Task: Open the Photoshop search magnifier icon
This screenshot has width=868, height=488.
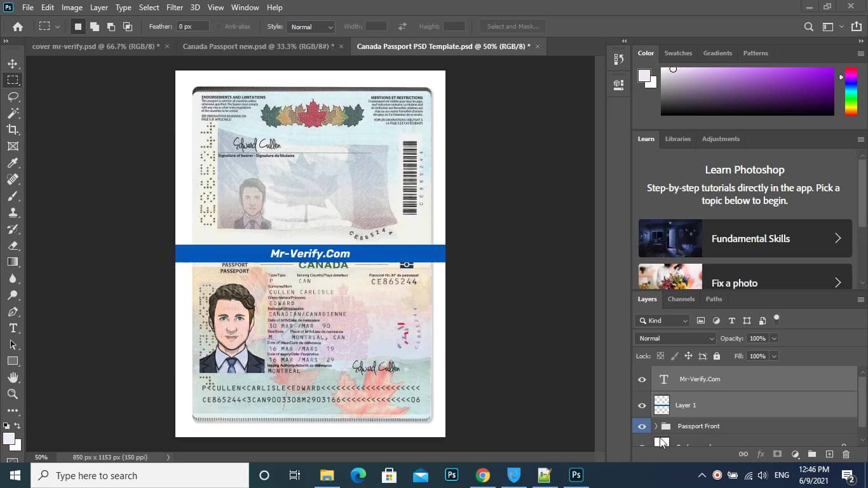Action: tap(808, 27)
